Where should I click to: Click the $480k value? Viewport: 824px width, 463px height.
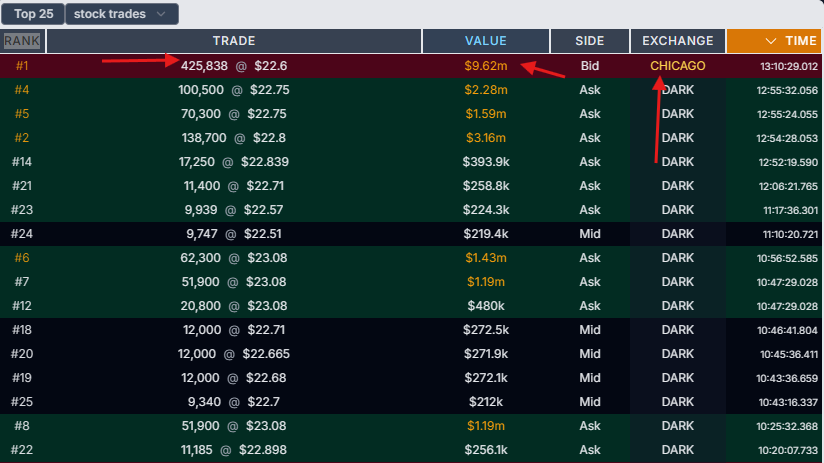pyautogui.click(x=486, y=306)
